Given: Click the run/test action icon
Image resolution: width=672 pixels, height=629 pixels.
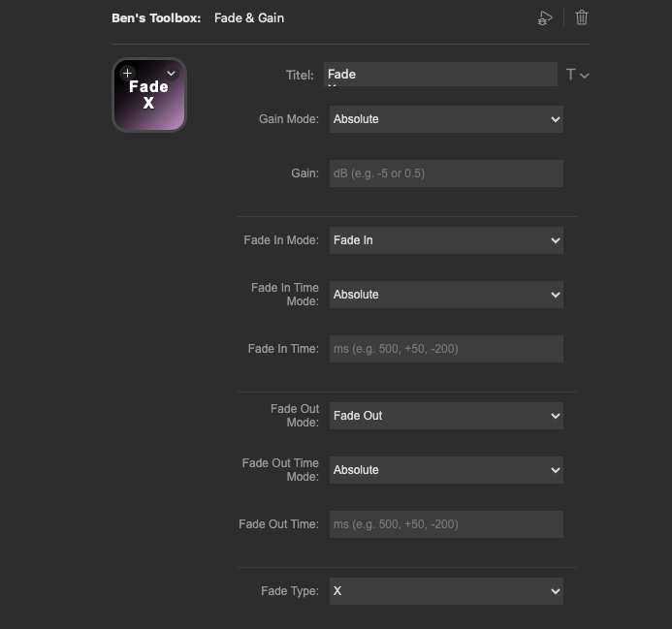Looking at the screenshot, I should [545, 18].
